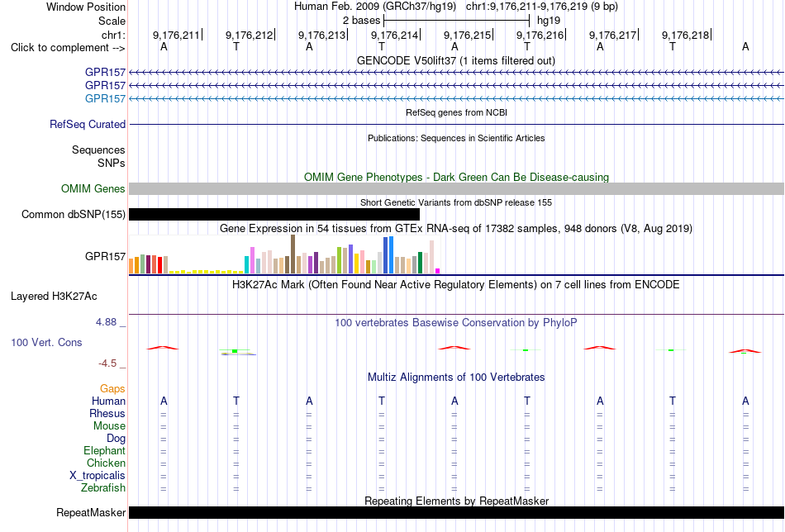The height and width of the screenshot is (532, 785).
Task: Click the black Common dbSNP variant bar
Action: click(x=274, y=214)
